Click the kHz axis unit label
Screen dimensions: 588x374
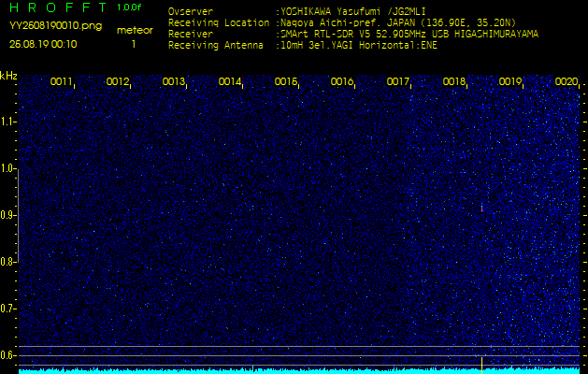click(8, 76)
